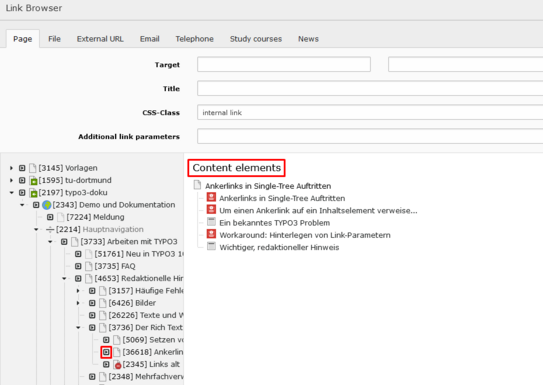Show content elements of [2197] typo3-doku
The height and width of the screenshot is (385, 543).
pyautogui.click(x=22, y=192)
